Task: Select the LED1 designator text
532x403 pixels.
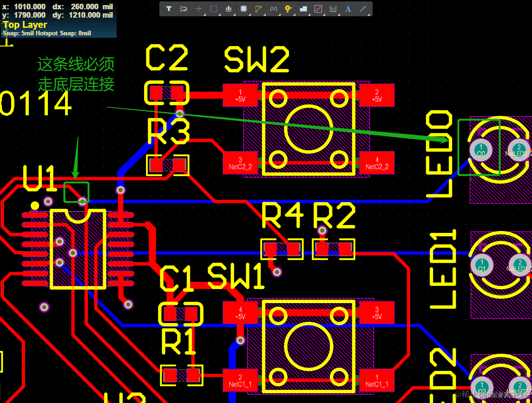Action: tap(443, 269)
